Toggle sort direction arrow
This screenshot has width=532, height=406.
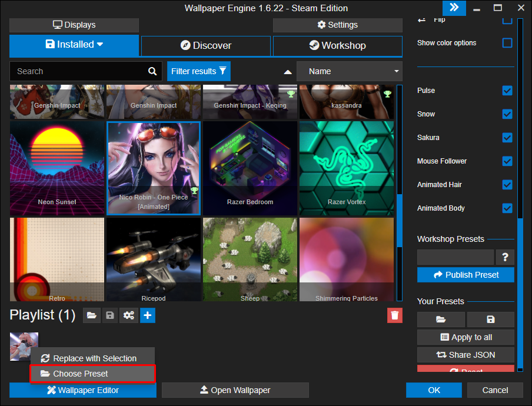pyautogui.click(x=288, y=72)
